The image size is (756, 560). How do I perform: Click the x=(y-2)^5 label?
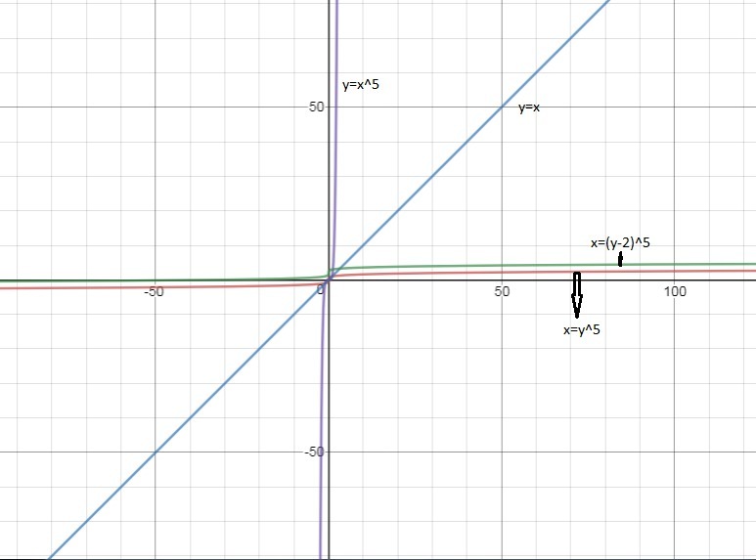[x=620, y=242]
